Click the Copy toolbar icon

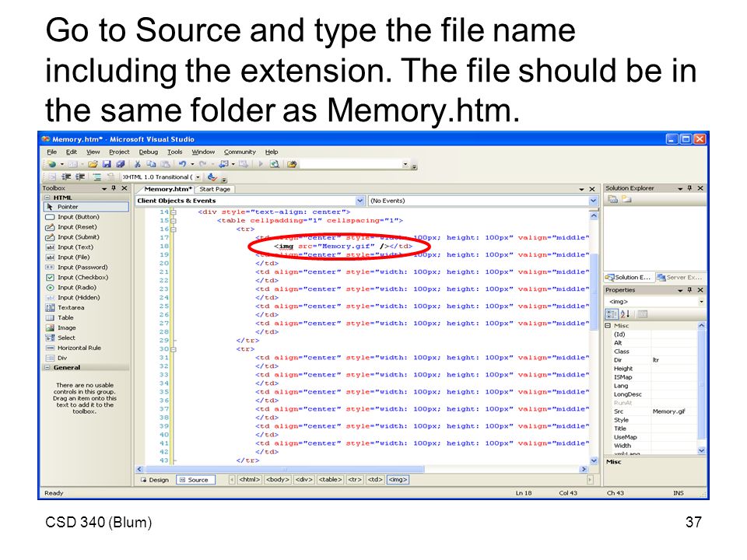[151, 164]
